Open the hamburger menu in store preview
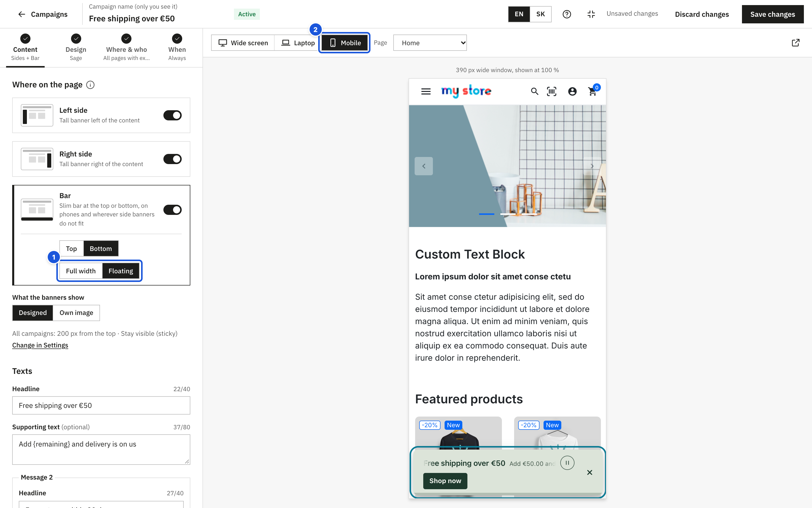 pos(426,91)
